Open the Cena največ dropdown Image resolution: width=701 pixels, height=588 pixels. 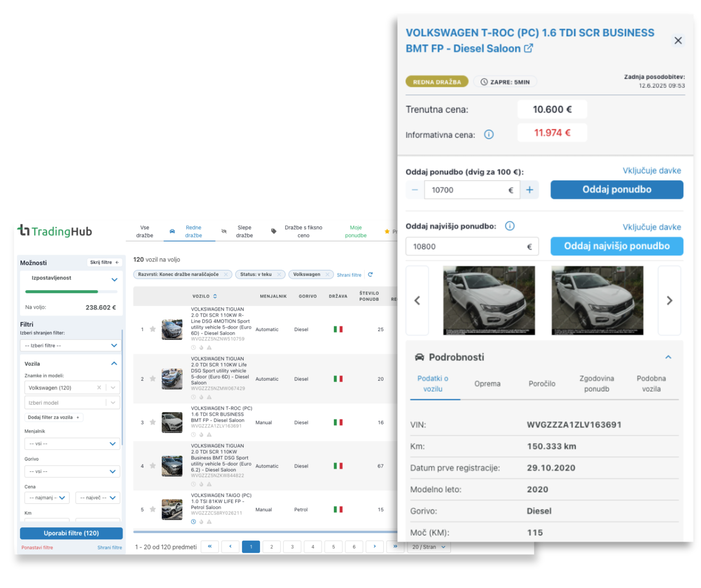(98, 498)
